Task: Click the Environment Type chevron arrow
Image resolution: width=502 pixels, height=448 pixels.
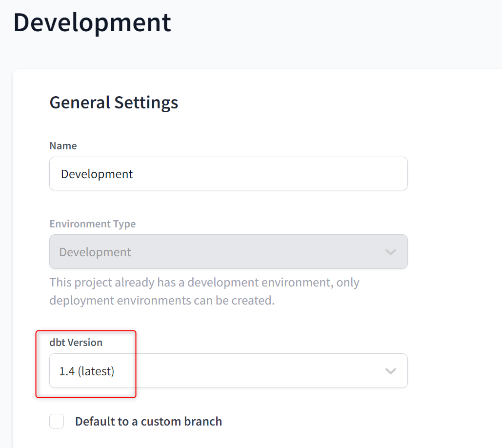Action: tap(391, 252)
